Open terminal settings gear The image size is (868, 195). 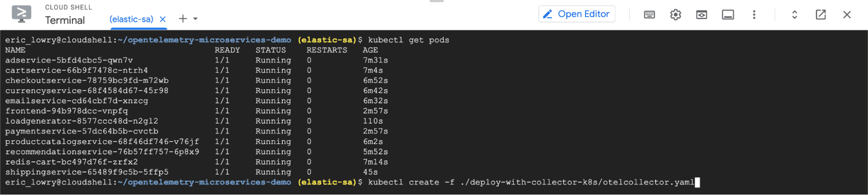(x=675, y=15)
